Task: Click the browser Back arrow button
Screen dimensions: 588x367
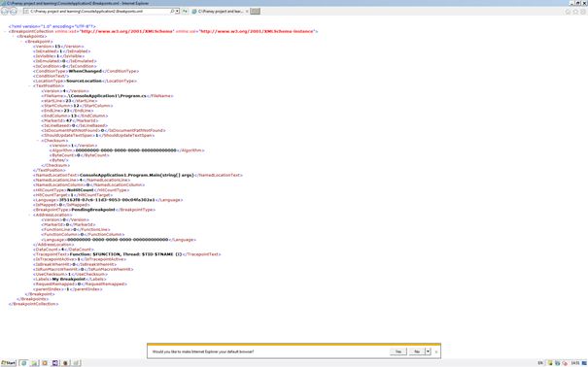Action: point(5,12)
